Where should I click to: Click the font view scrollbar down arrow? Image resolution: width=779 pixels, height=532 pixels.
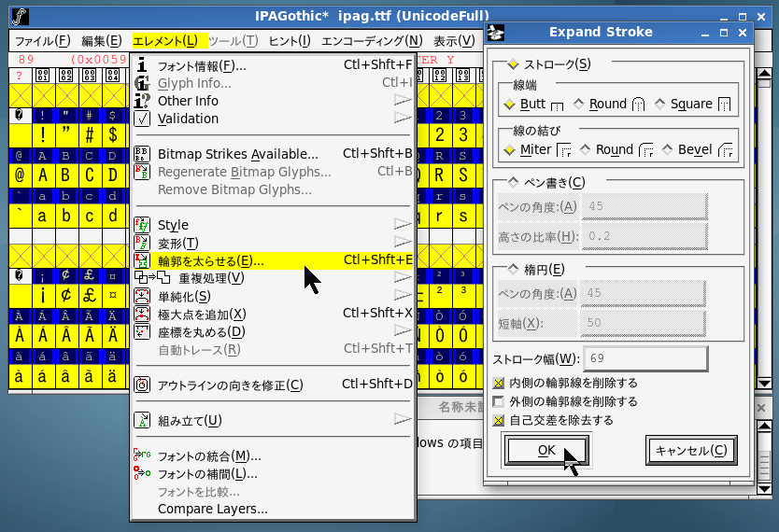(765, 383)
